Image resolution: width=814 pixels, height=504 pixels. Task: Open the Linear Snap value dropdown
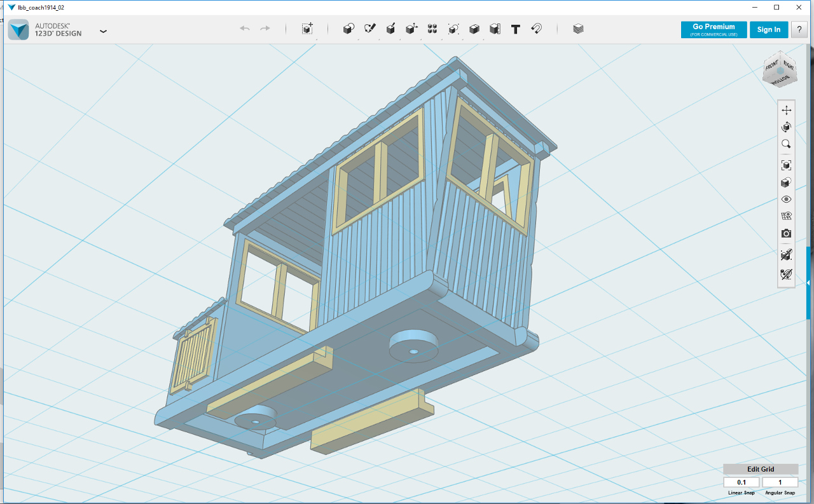point(742,482)
